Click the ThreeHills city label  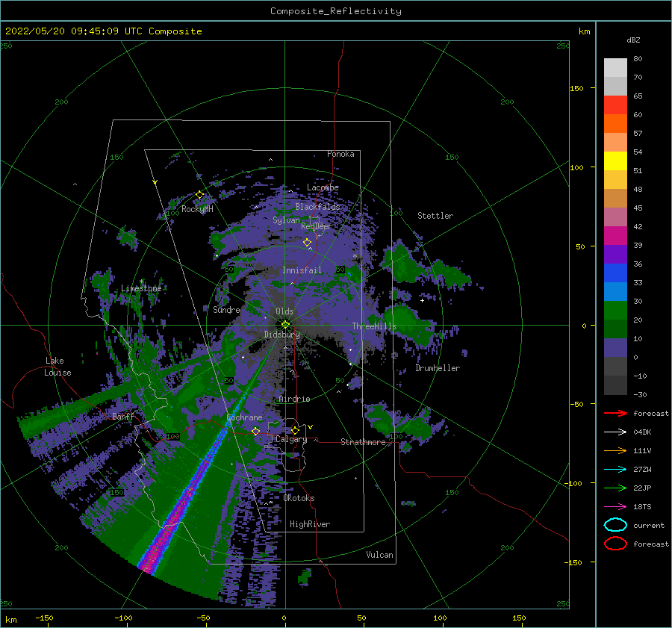(375, 326)
